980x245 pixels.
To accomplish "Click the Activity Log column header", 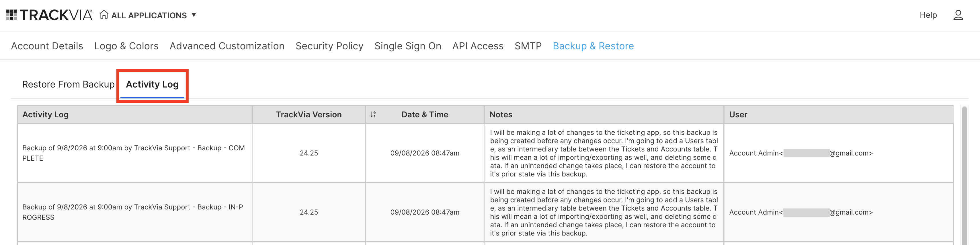I will tap(135, 114).
